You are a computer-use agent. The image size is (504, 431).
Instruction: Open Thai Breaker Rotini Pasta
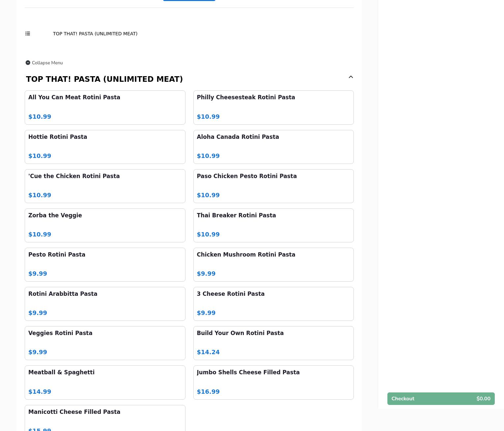273,225
